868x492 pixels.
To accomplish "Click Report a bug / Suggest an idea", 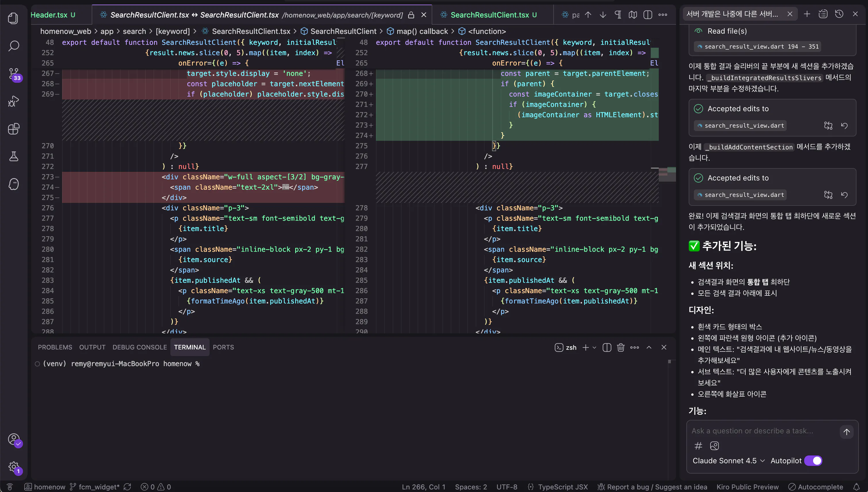I will (652, 487).
